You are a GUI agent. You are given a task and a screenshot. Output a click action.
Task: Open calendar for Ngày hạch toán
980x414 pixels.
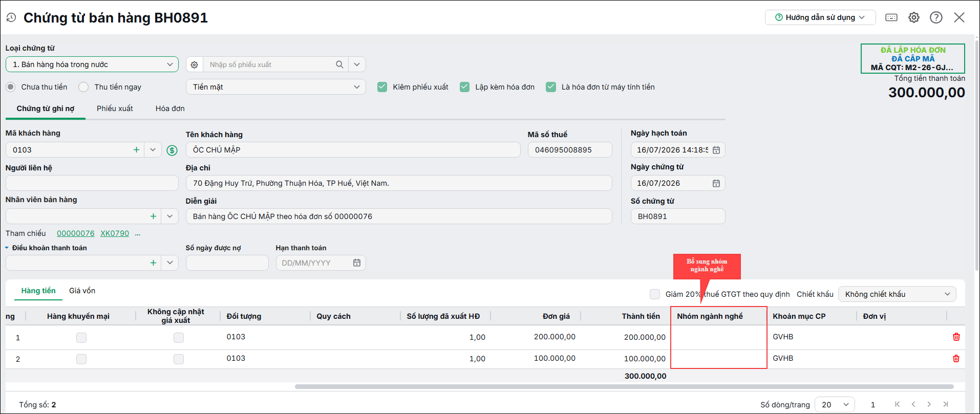tap(716, 150)
